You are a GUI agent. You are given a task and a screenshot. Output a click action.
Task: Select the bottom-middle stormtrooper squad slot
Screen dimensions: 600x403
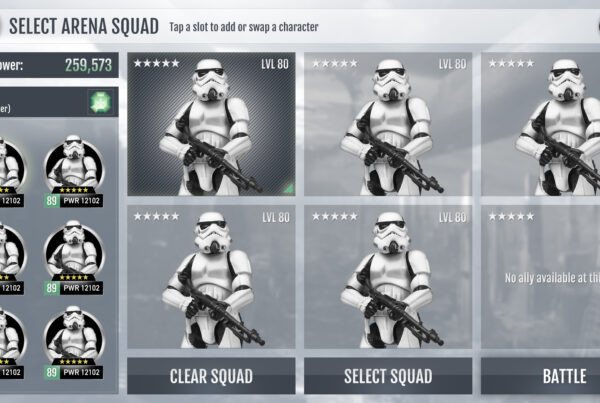coord(388,277)
